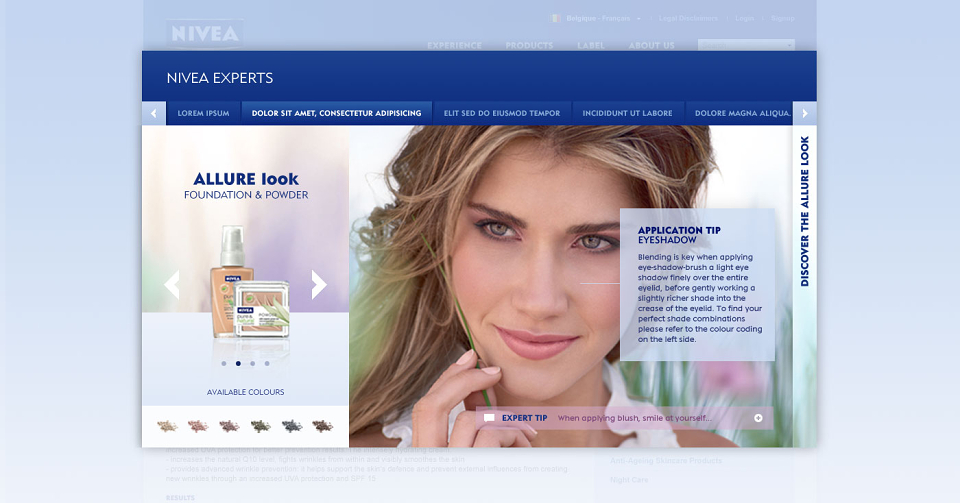Open the Belgique - Français language dropdown
Image resolution: width=960 pixels, height=503 pixels.
603,18
